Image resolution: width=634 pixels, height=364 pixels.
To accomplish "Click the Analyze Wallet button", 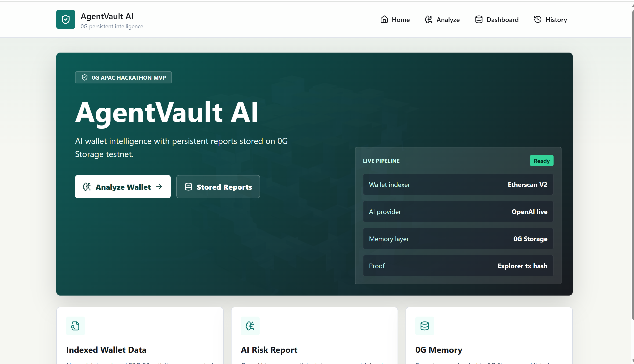I will (x=123, y=187).
